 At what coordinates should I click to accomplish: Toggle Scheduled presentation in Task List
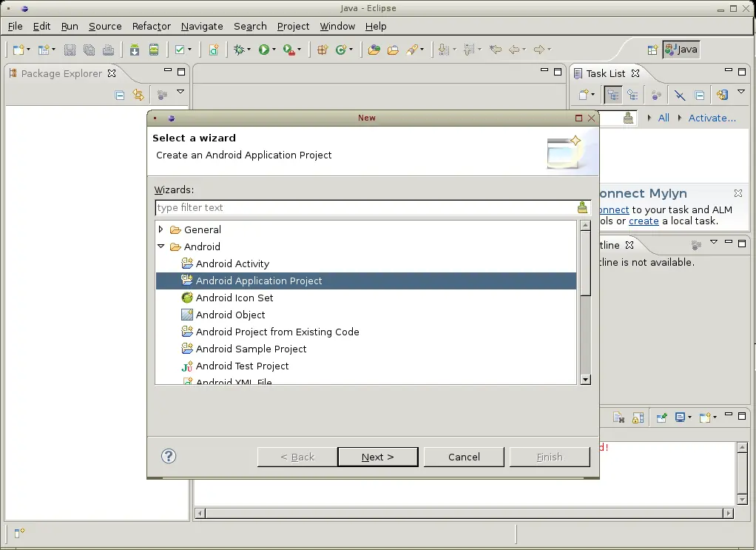click(633, 95)
